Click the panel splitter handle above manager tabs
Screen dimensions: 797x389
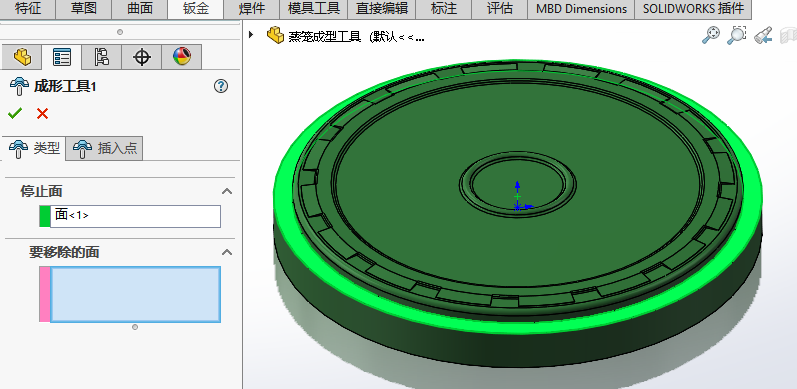120,32
